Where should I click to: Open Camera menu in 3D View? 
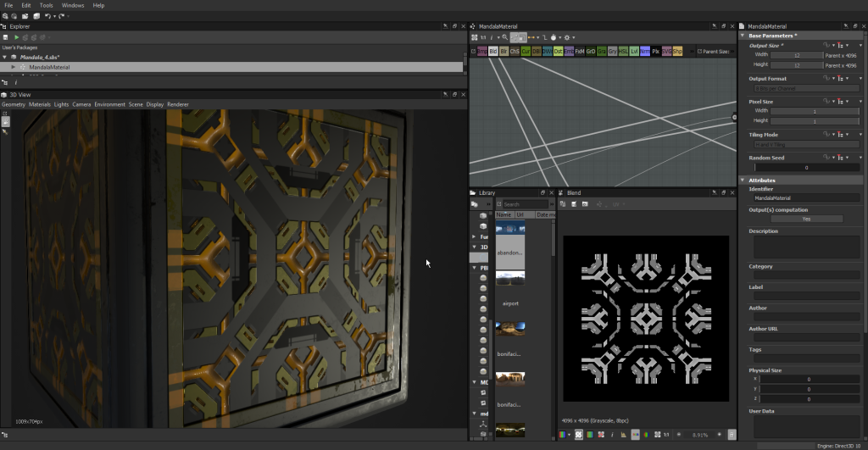(x=81, y=104)
